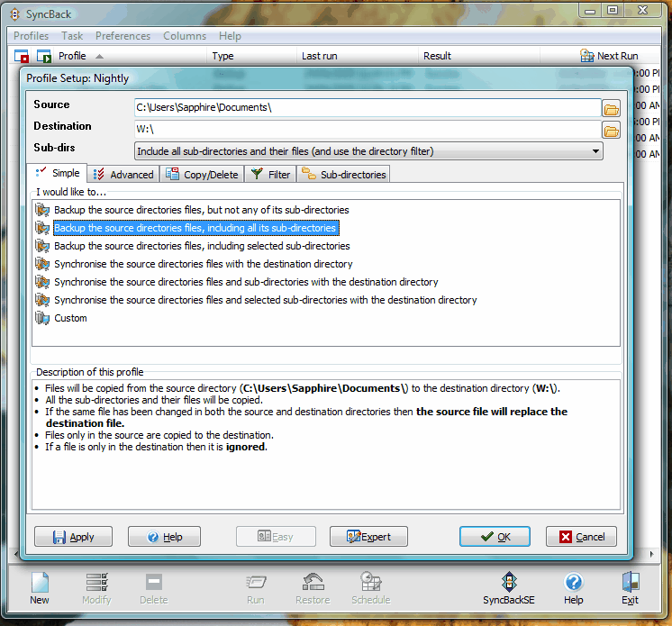Click into the Source path field
The width and height of the screenshot is (672, 626).
tap(366, 108)
